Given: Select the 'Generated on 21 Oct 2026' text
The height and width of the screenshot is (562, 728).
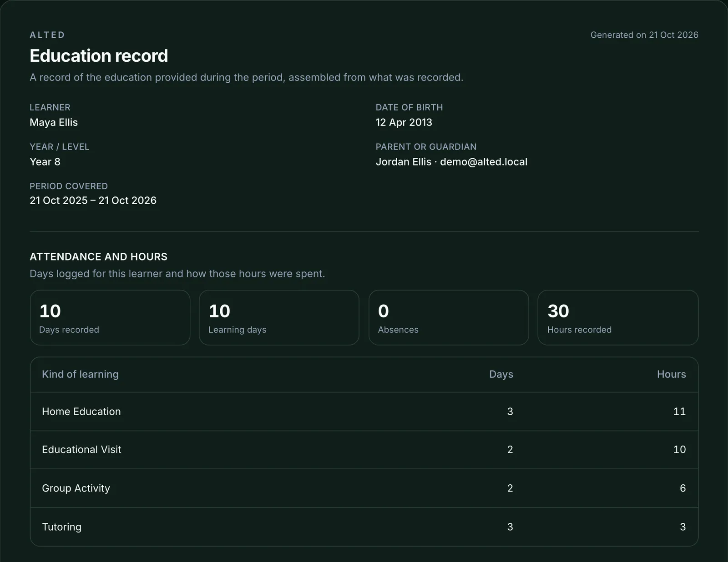Looking at the screenshot, I should (644, 35).
